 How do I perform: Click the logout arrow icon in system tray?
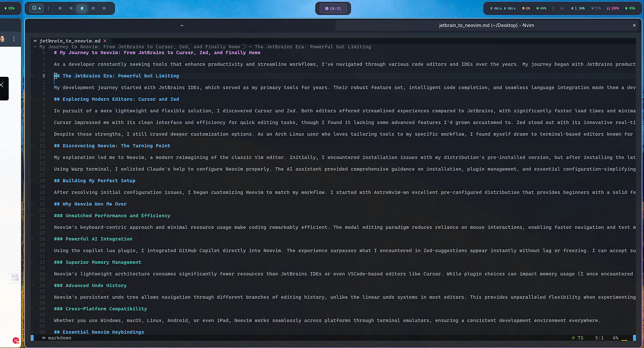pos(562,8)
